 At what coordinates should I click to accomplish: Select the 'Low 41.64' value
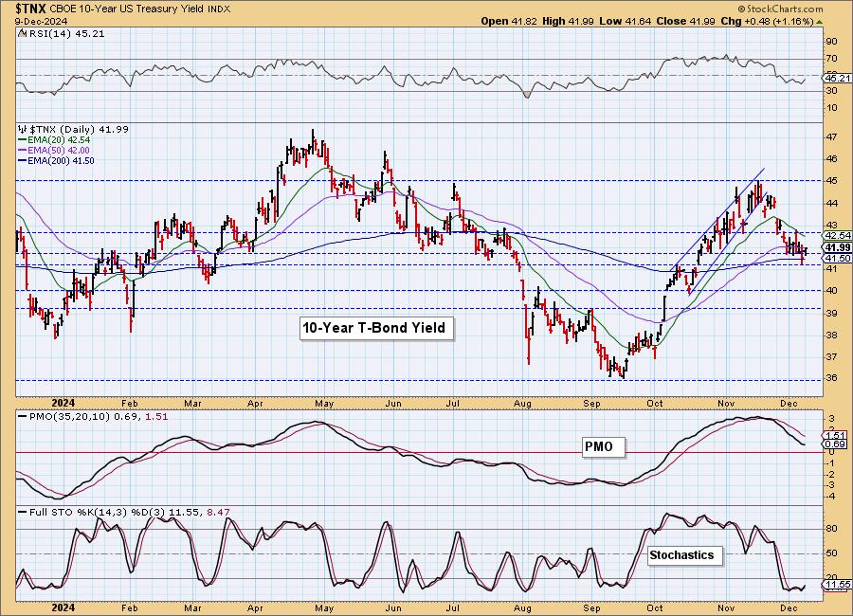click(624, 21)
